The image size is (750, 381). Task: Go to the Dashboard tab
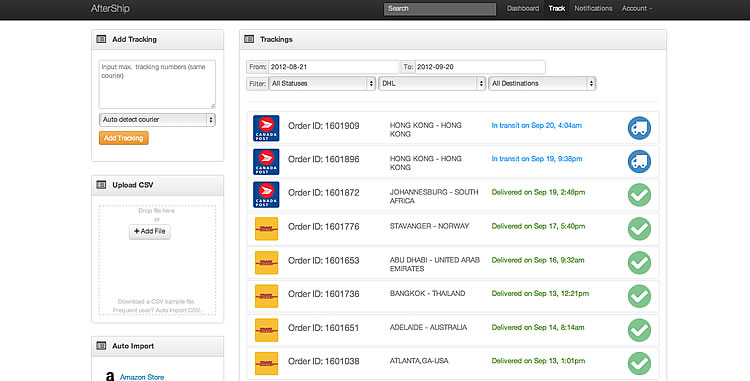coord(523,8)
